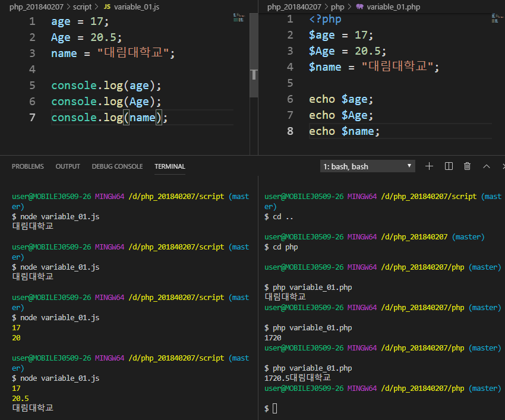This screenshot has height=420, width=505.
Task: Maximize the panel with the up chevron
Action: [487, 166]
